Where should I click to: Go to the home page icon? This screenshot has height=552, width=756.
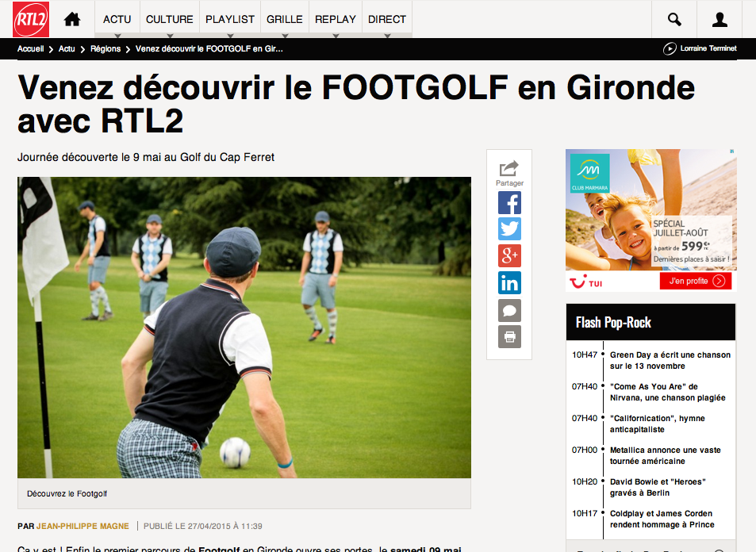click(72, 19)
